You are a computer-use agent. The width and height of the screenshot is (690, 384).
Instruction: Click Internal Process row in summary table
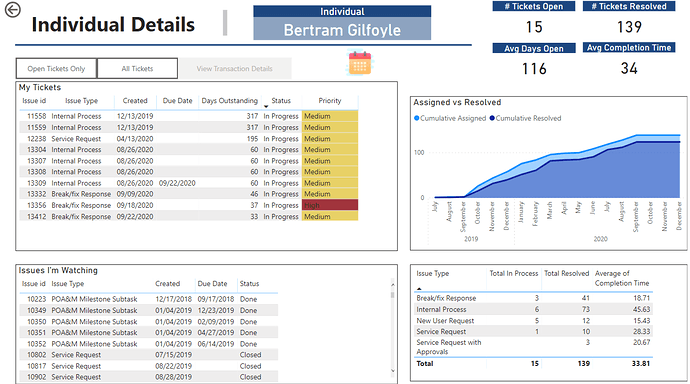click(533, 309)
